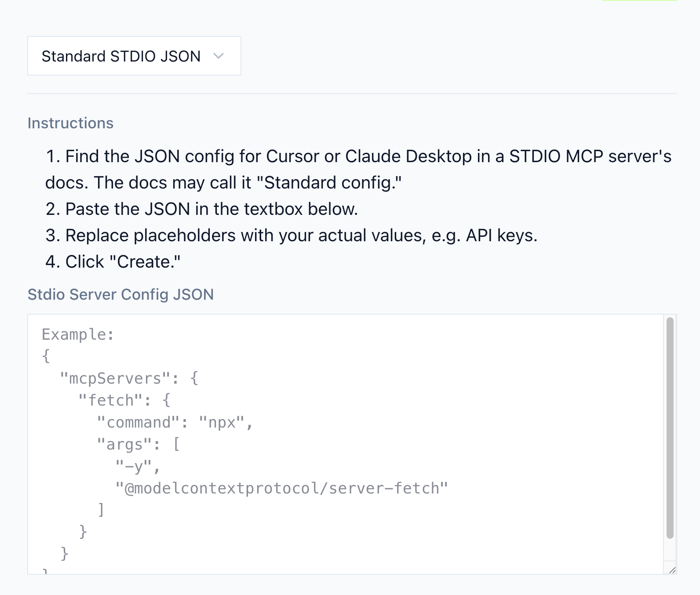Image resolution: width=700 pixels, height=595 pixels.
Task: Click the "fetch" line in the textbox
Action: pyautogui.click(x=124, y=400)
